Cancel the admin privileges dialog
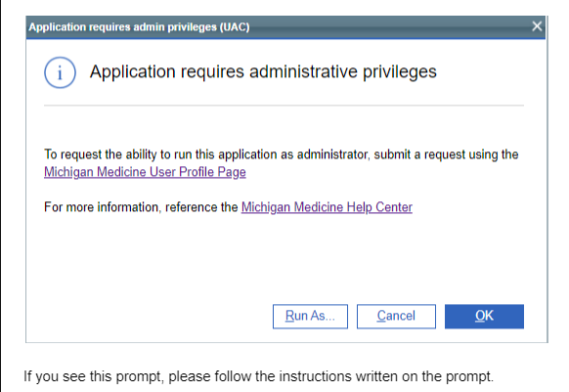The width and height of the screenshot is (569, 392). 396,317
